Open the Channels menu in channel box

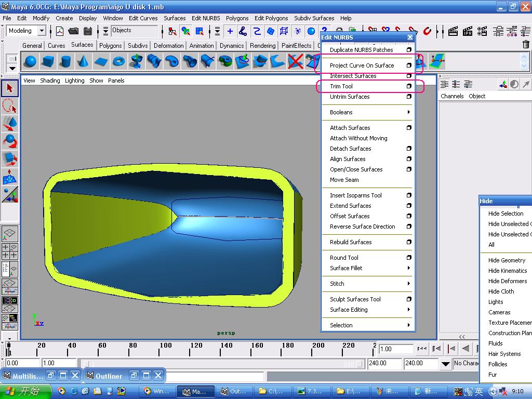tap(452, 96)
